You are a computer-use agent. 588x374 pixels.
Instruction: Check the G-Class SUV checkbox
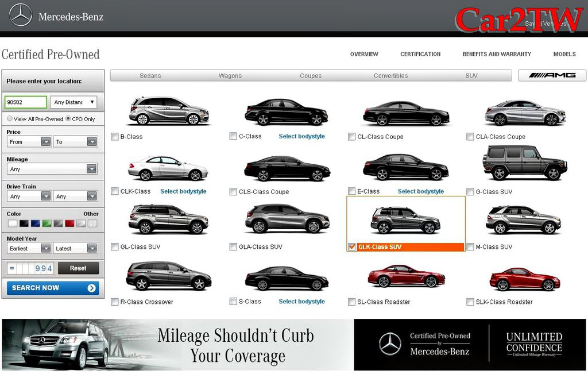point(470,192)
